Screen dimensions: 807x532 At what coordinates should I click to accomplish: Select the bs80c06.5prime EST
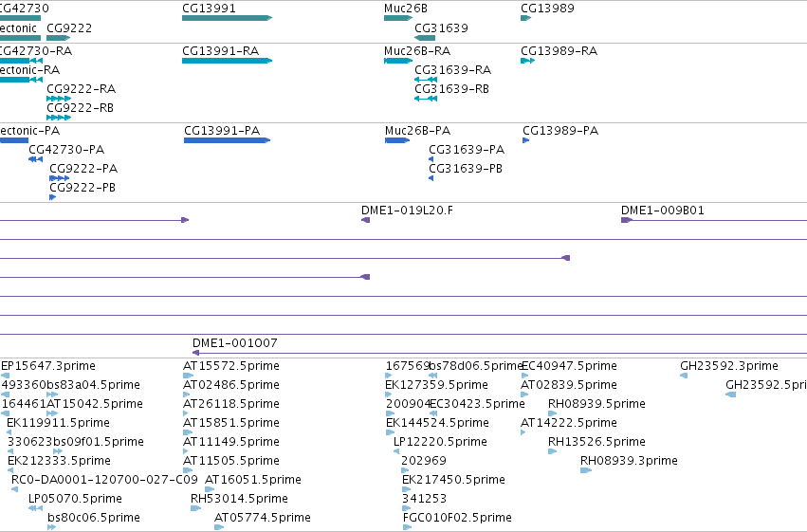tap(94, 518)
